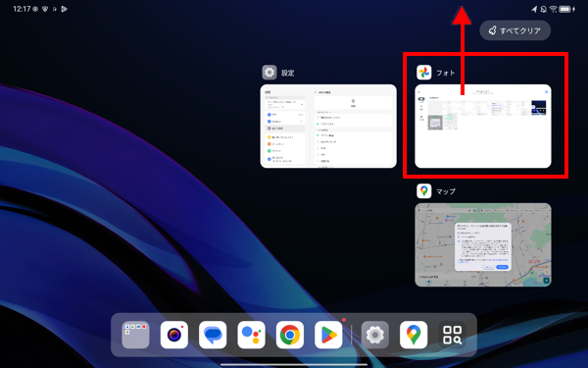Tap the Wi-Fi status icon

[553, 9]
